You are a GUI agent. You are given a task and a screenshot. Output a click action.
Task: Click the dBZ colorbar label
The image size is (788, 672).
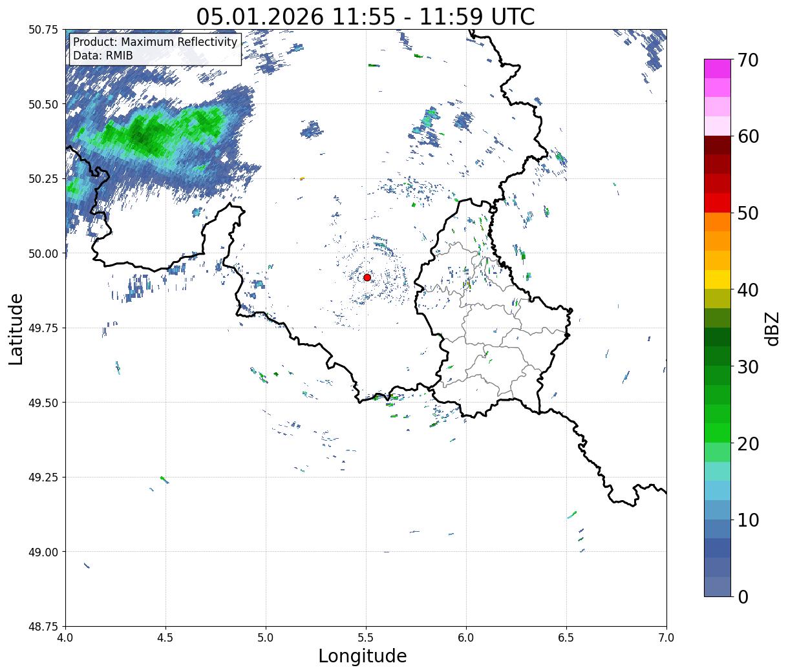772,328
